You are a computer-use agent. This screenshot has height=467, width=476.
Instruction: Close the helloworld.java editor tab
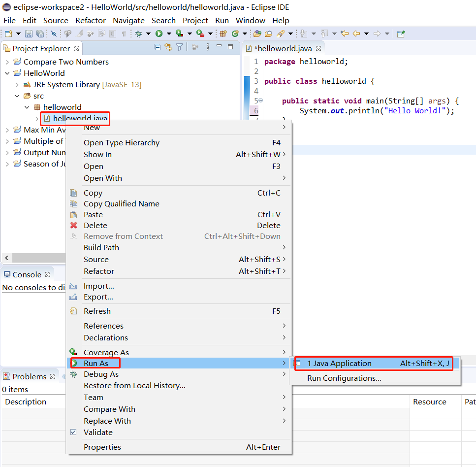click(318, 48)
